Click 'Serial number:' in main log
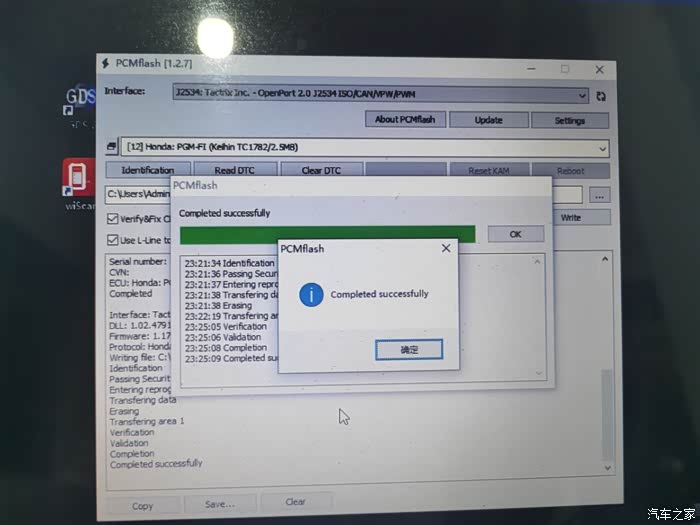The width and height of the screenshot is (700, 525). pos(138,262)
